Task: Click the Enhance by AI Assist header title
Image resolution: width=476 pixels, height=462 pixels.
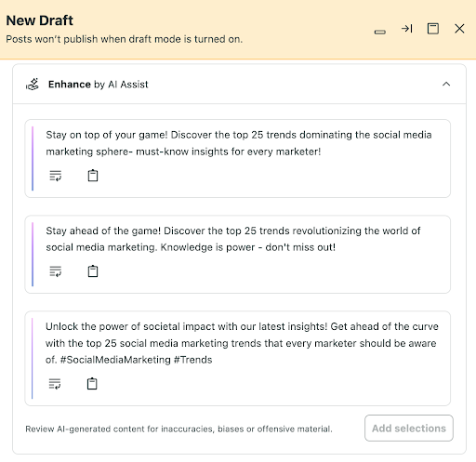Action: pyautogui.click(x=99, y=85)
